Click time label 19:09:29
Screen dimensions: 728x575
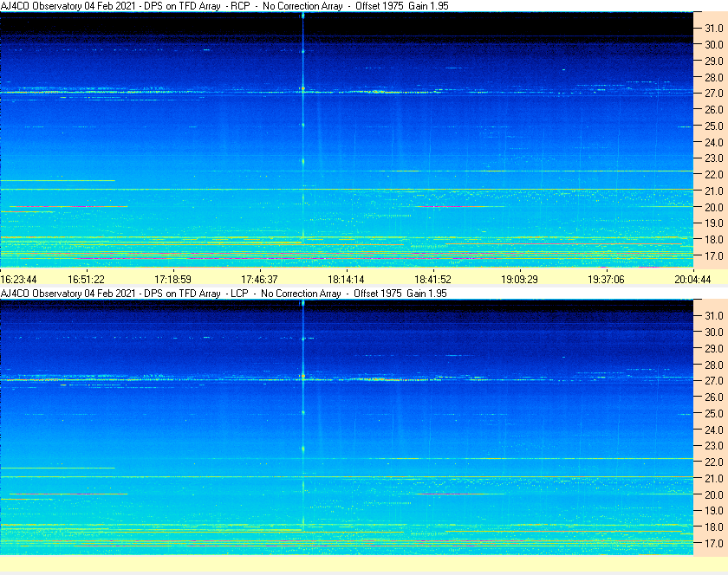pyautogui.click(x=519, y=280)
